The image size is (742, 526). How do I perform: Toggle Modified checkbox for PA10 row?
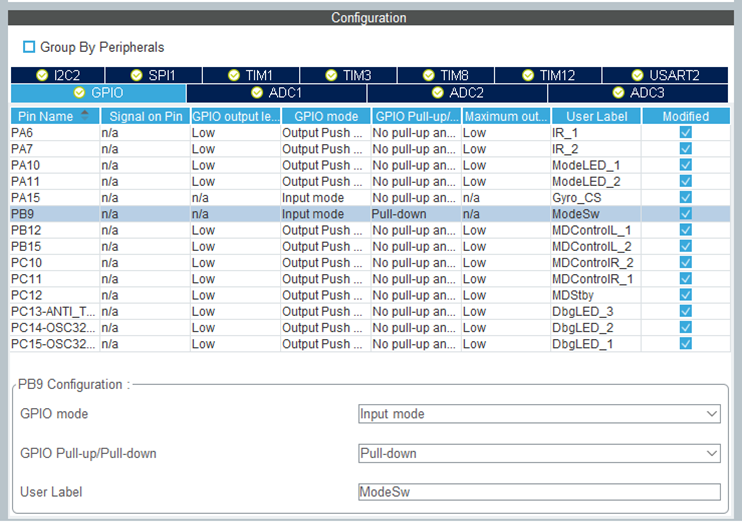click(x=686, y=165)
